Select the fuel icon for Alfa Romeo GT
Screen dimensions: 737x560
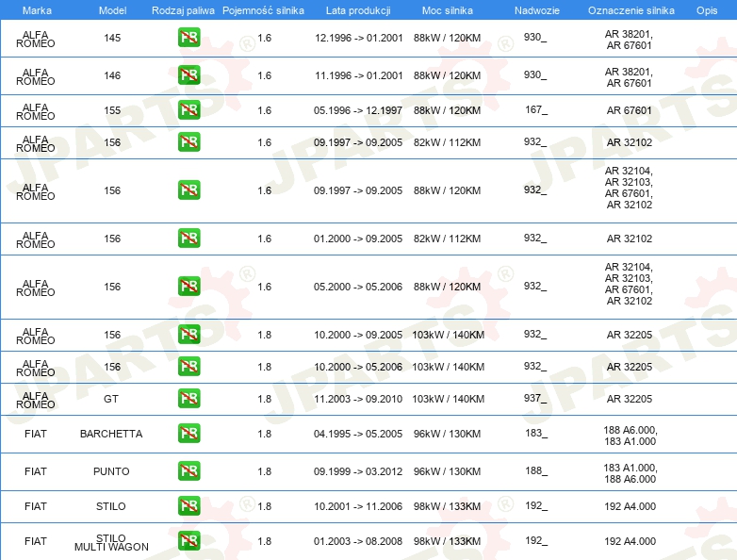click(188, 399)
